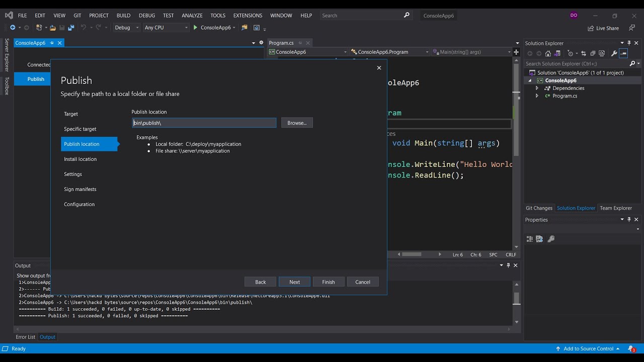Toggle Show All Files in Solution Explorer

(x=602, y=53)
